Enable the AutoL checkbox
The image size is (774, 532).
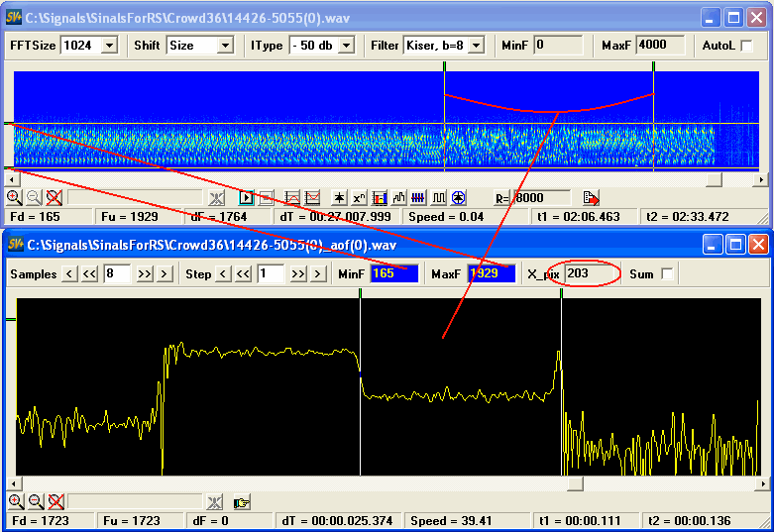pyautogui.click(x=746, y=46)
